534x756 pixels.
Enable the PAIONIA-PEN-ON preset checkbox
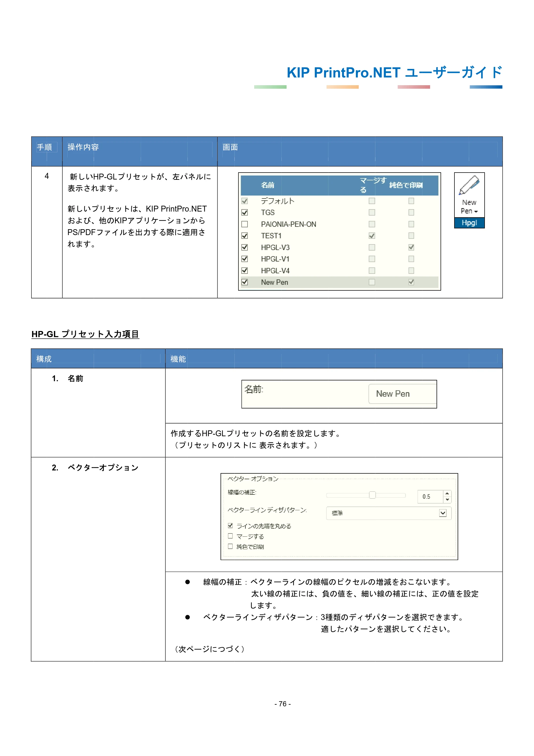[x=245, y=224]
